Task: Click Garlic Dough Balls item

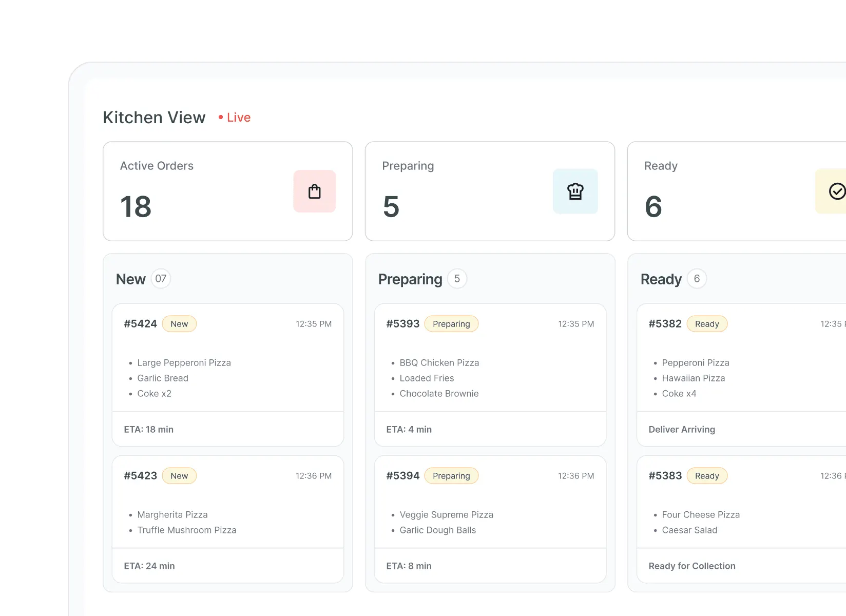Action: click(437, 530)
